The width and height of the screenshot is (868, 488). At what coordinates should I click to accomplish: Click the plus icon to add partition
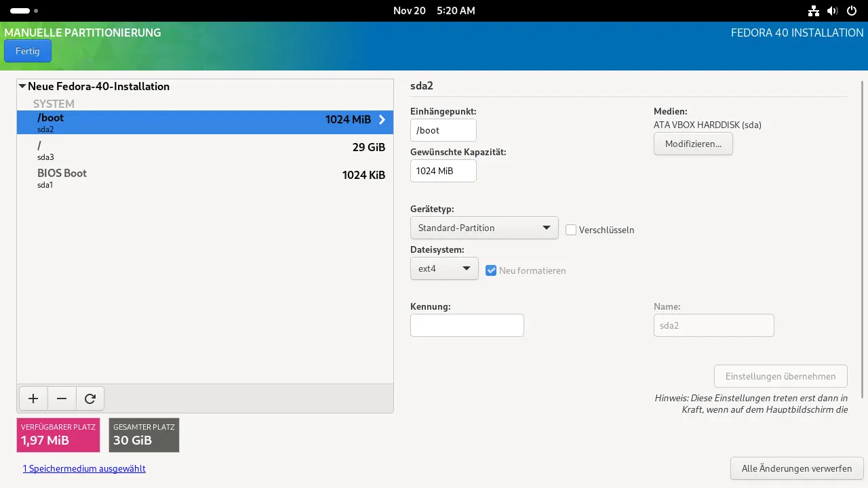click(33, 399)
